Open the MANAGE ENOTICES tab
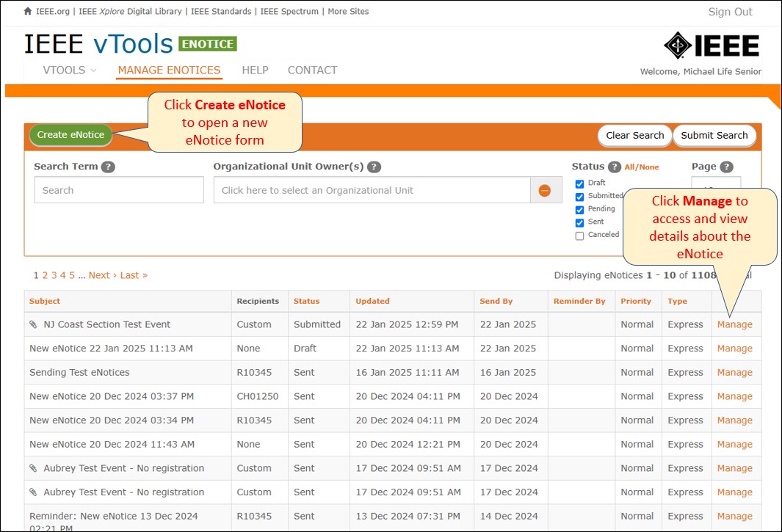This screenshot has width=782, height=532. [x=169, y=70]
